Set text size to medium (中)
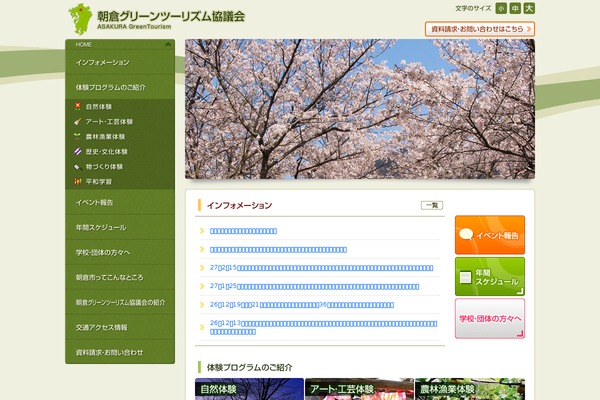 point(515,8)
